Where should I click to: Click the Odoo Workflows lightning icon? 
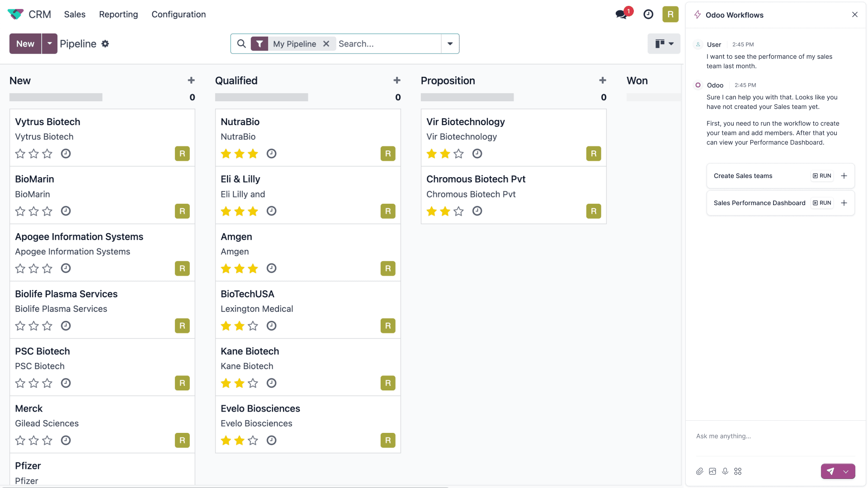[698, 14]
